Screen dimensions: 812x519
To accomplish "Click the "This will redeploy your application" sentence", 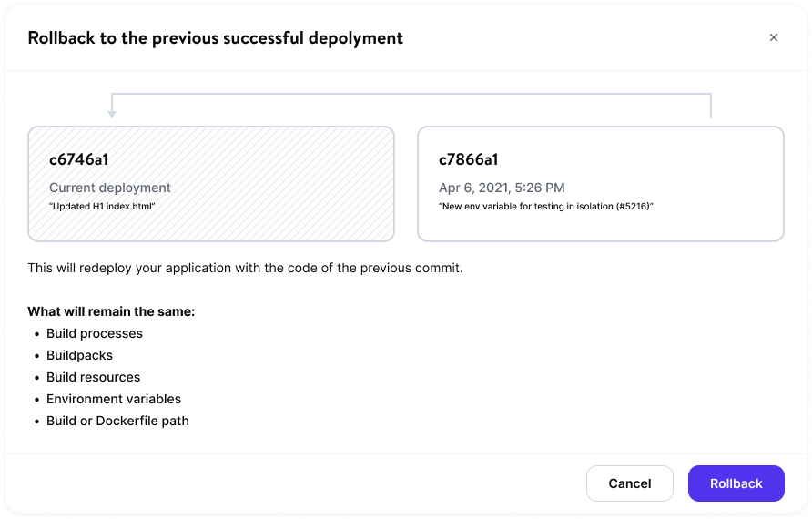I will coord(245,269).
